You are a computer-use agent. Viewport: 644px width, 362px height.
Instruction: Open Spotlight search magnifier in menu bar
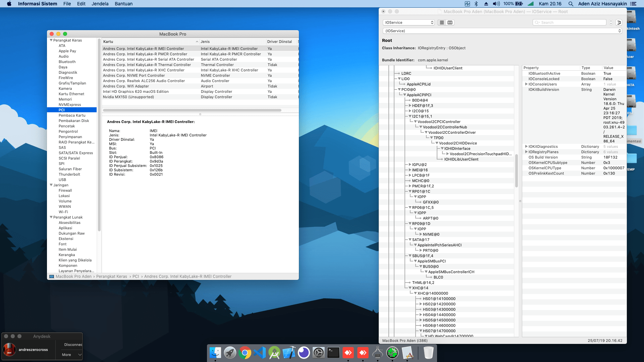point(571,4)
